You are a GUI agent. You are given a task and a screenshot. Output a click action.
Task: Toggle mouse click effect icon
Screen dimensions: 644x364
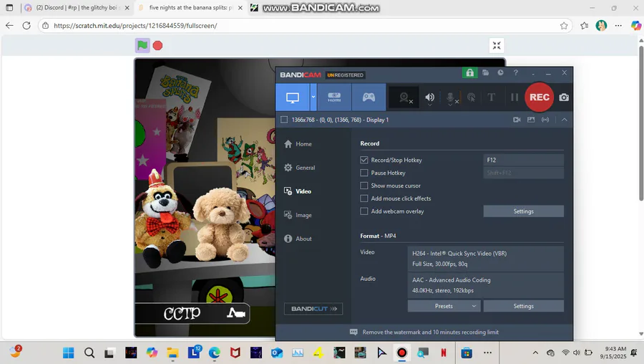(x=472, y=97)
